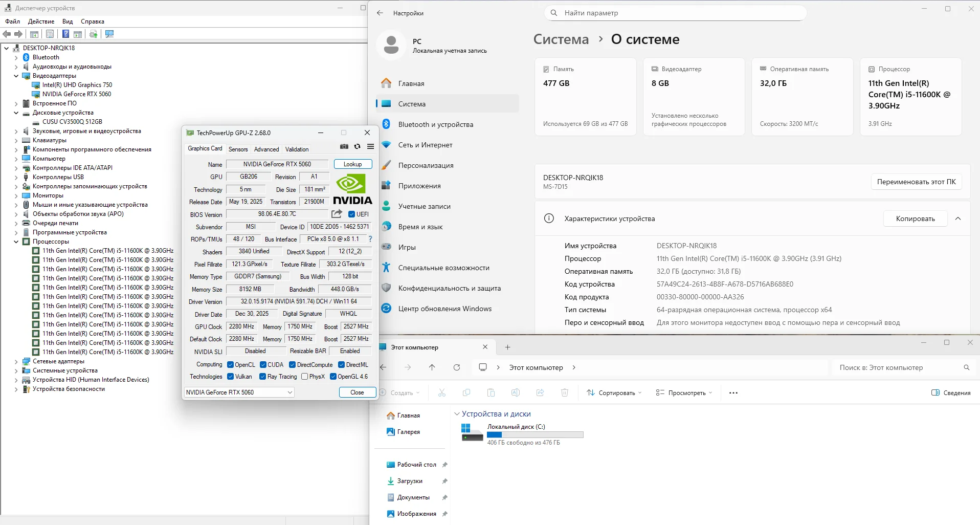Switch to the Advanced tab in GPU-Z

[x=266, y=149]
